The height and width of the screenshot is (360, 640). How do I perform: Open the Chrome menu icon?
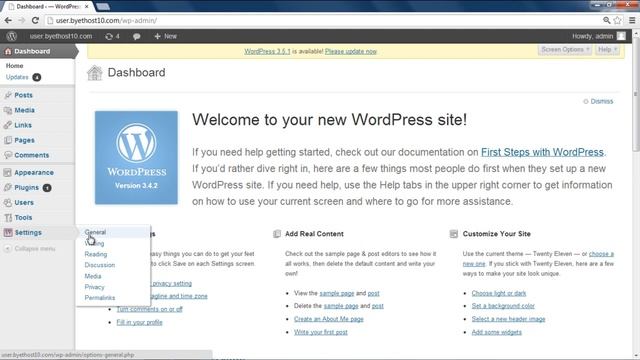[x=632, y=20]
